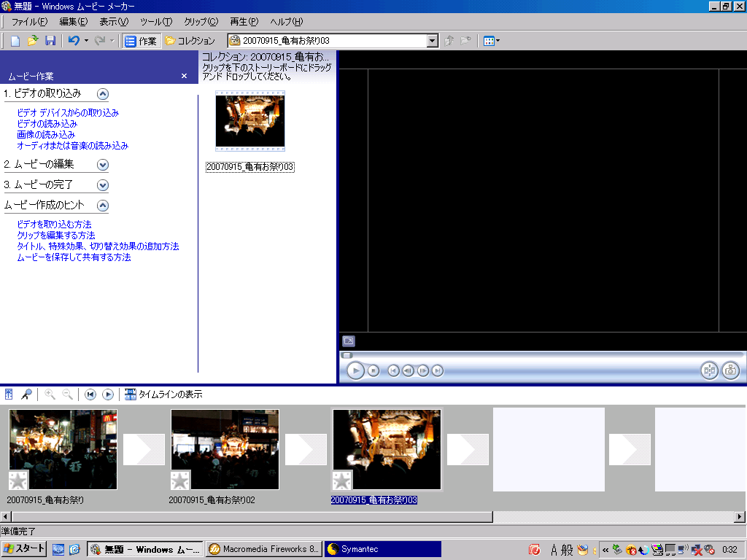
Task: Click the Set Audio Levels icon
Action: click(9, 394)
